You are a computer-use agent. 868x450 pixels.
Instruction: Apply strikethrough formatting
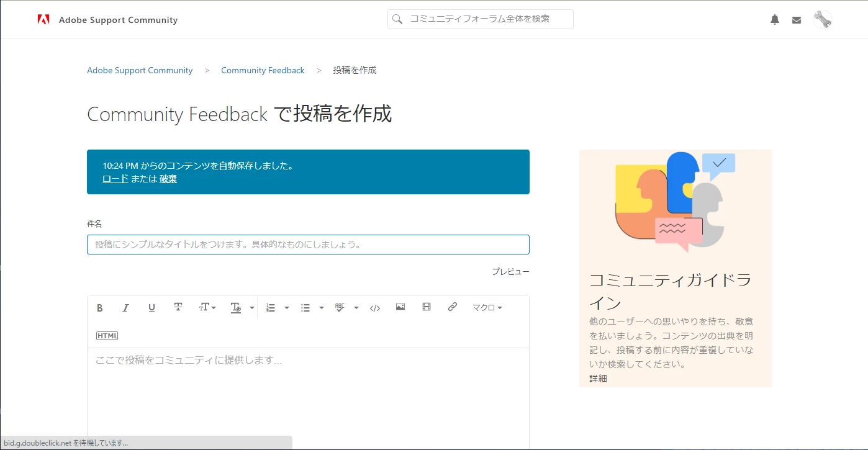178,307
